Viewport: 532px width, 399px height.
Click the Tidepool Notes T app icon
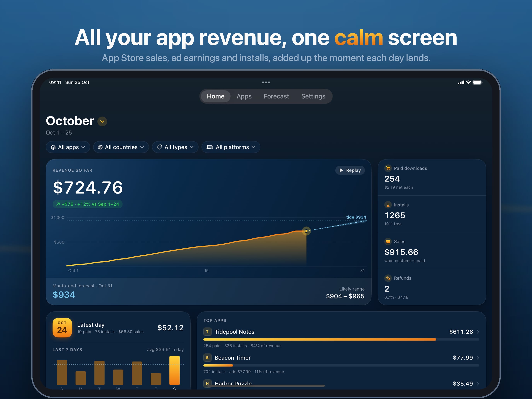click(x=207, y=332)
